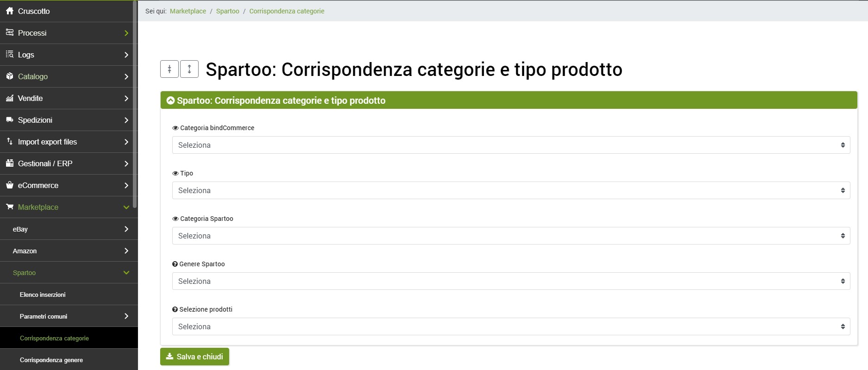Click the Salva e chiudi button
Image resolution: width=868 pixels, height=370 pixels.
[194, 357]
